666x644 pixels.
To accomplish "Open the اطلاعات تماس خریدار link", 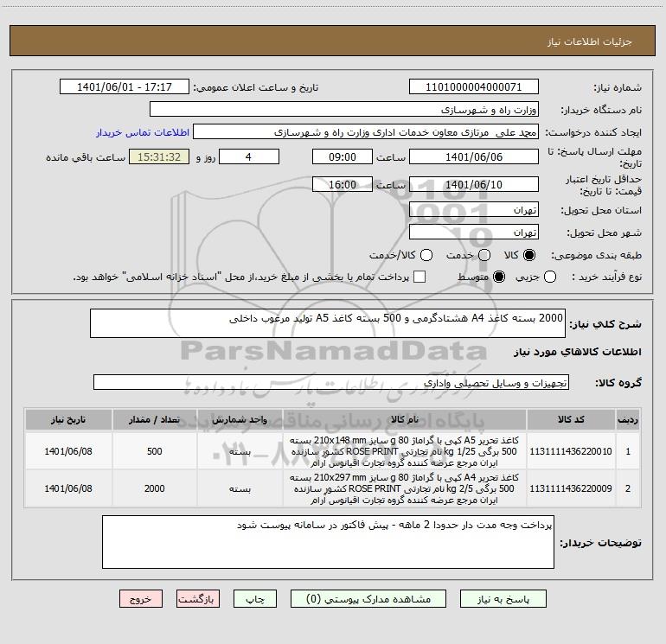I will tap(143, 132).
